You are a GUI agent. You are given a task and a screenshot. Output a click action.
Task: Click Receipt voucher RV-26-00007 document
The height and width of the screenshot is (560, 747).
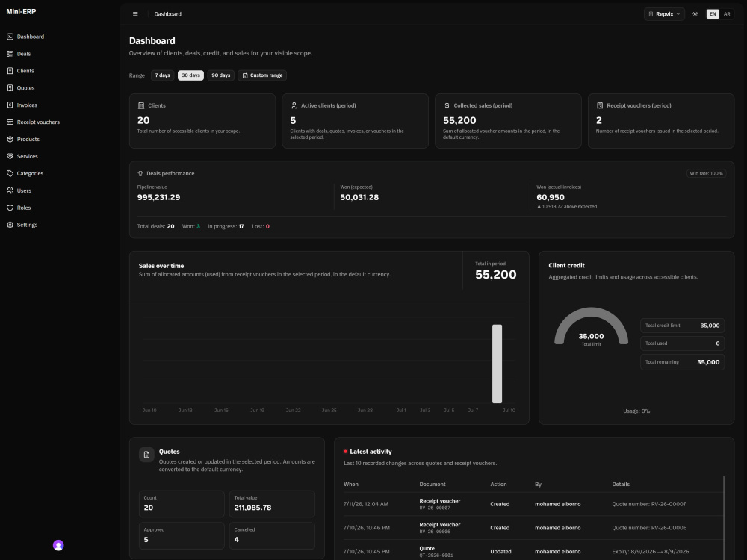440,504
